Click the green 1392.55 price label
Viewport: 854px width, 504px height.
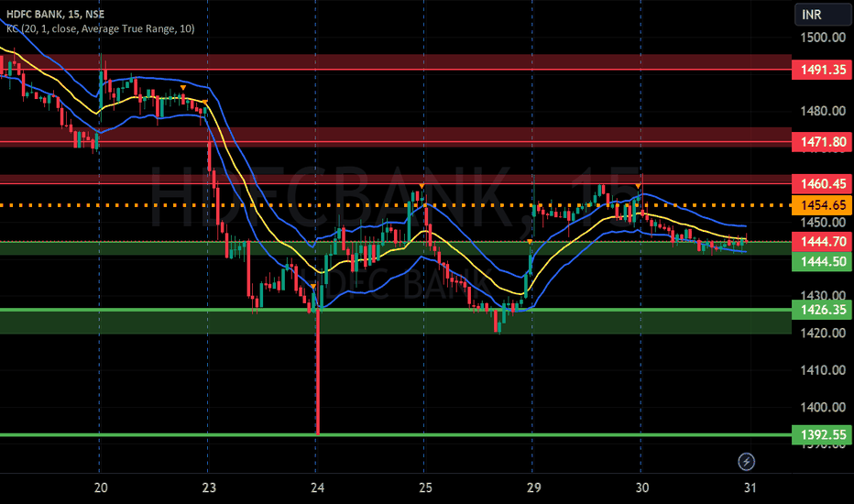(823, 434)
